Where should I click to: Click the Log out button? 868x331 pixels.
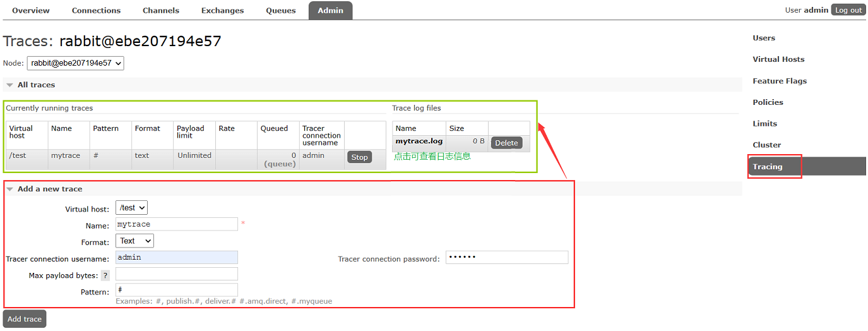point(848,10)
